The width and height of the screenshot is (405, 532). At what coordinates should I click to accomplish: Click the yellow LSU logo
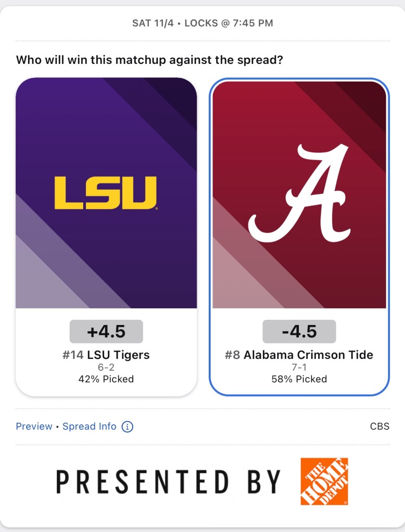click(106, 192)
